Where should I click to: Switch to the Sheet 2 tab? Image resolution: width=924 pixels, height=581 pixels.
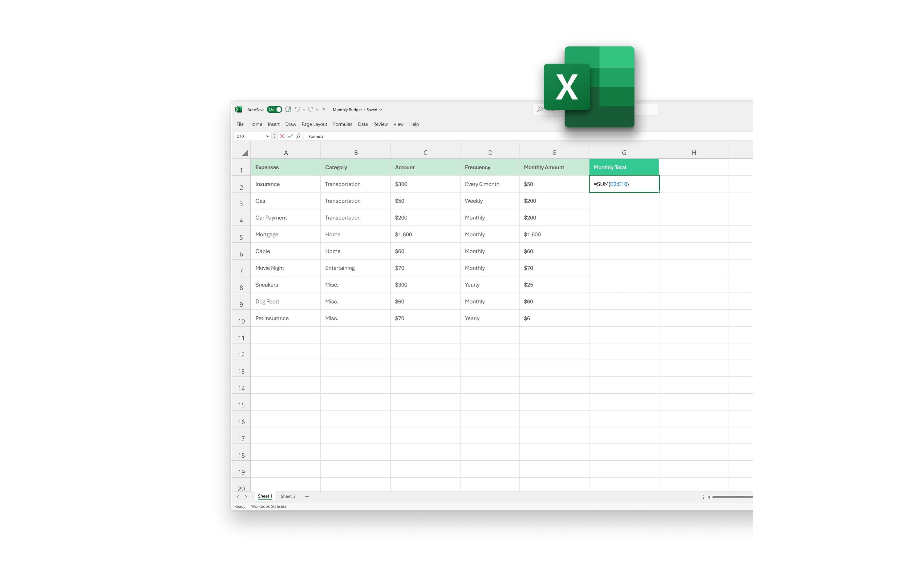(x=288, y=496)
